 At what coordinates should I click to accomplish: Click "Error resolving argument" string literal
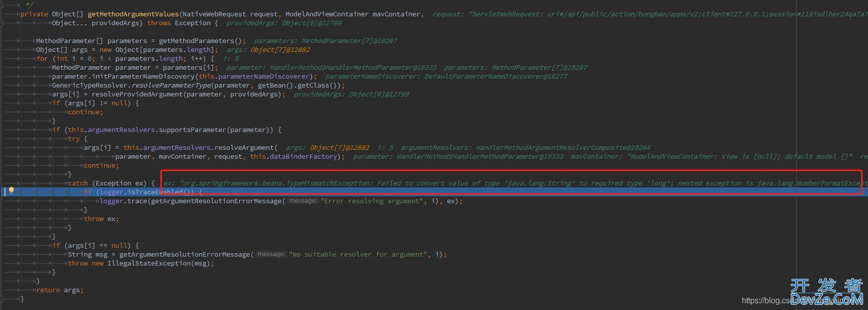pyautogui.click(x=373, y=201)
